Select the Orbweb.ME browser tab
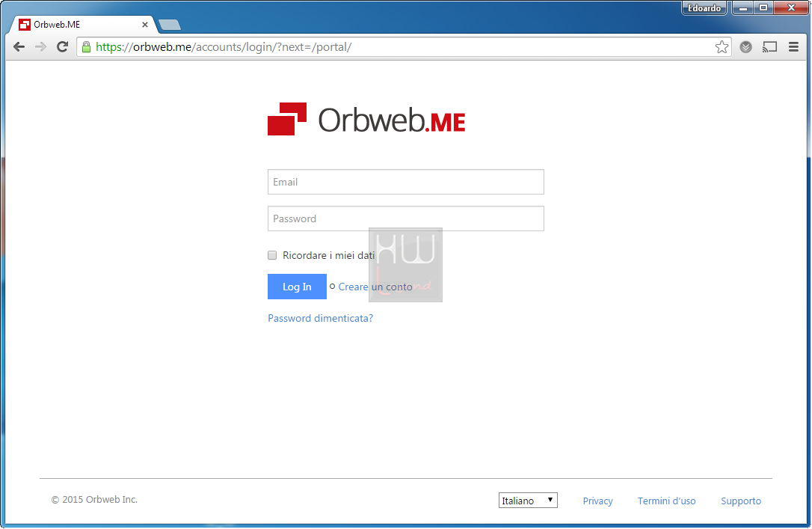The image size is (812, 529). (83, 25)
